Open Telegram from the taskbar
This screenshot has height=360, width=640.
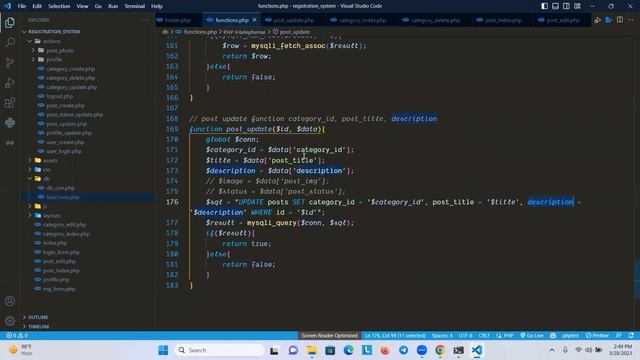coord(403,350)
